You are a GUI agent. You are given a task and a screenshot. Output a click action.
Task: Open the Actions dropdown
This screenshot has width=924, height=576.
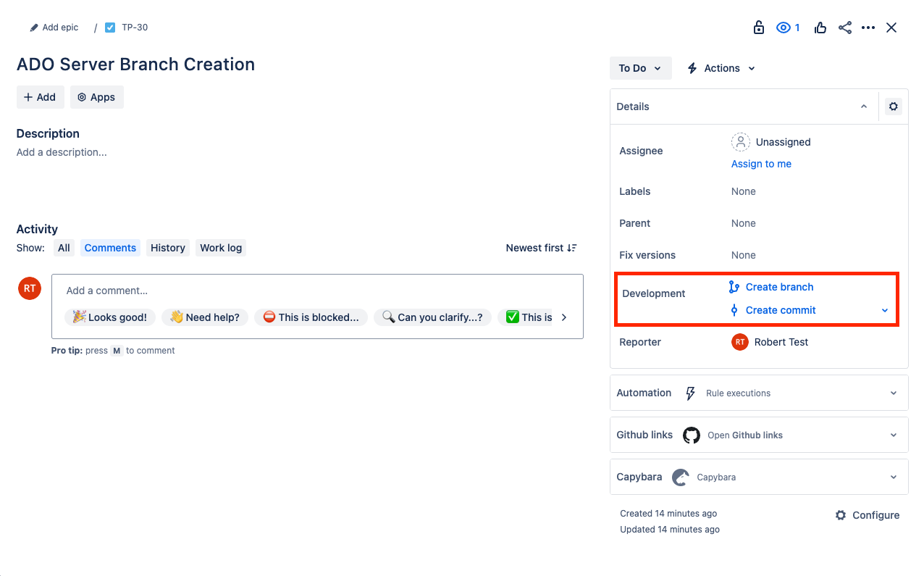tap(721, 67)
